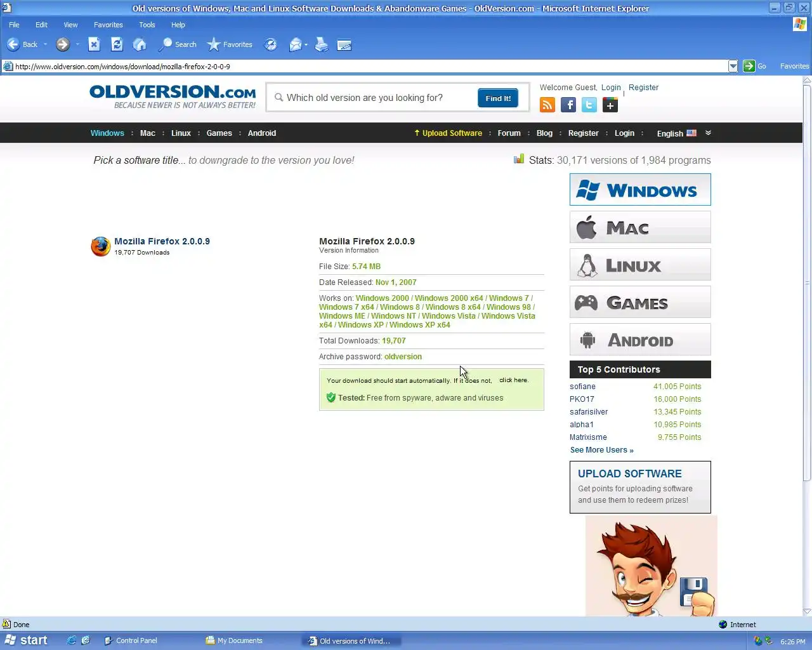
Task: Open the Twitter icon
Action: (x=589, y=105)
